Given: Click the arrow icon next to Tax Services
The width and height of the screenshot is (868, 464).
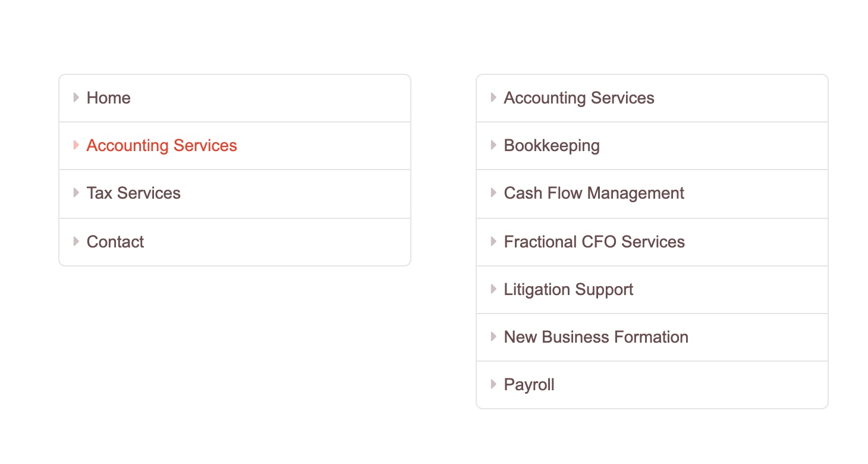Looking at the screenshot, I should click(76, 193).
